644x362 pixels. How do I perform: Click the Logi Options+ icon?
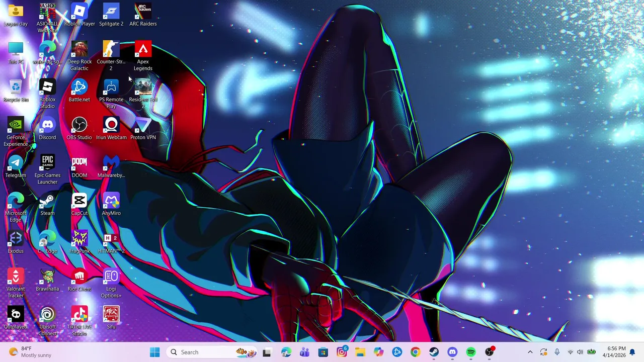(x=111, y=284)
